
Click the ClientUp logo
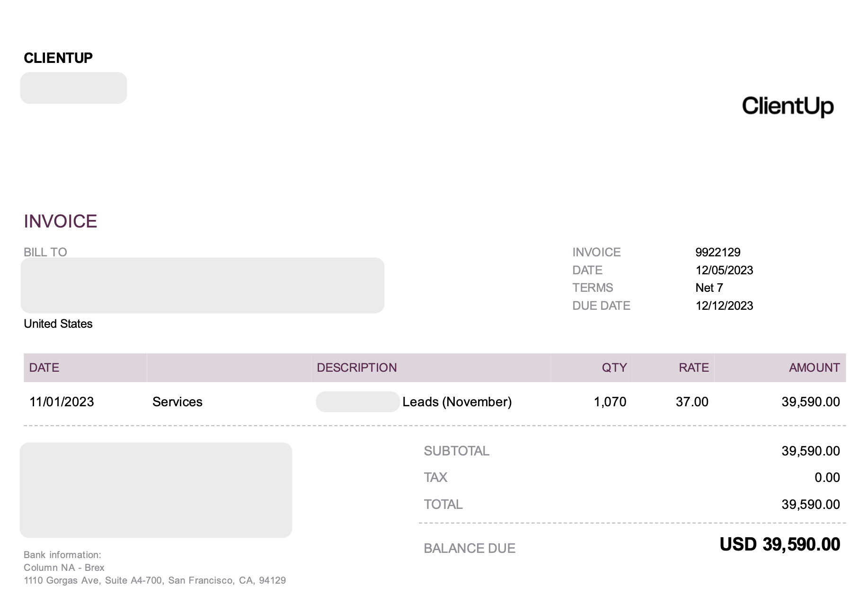pyautogui.click(x=788, y=106)
